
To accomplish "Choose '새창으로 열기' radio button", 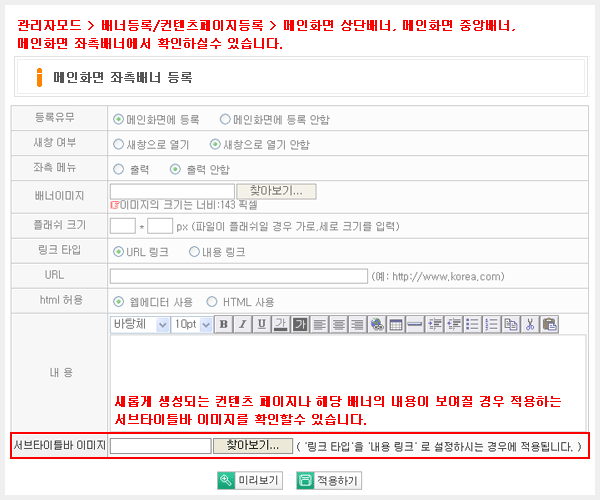I will (x=119, y=143).
